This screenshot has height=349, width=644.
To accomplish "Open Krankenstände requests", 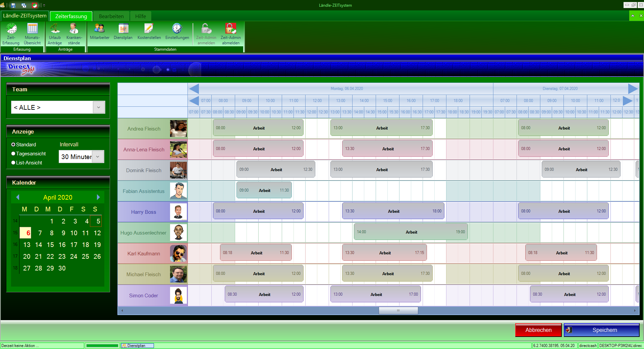I will click(74, 34).
